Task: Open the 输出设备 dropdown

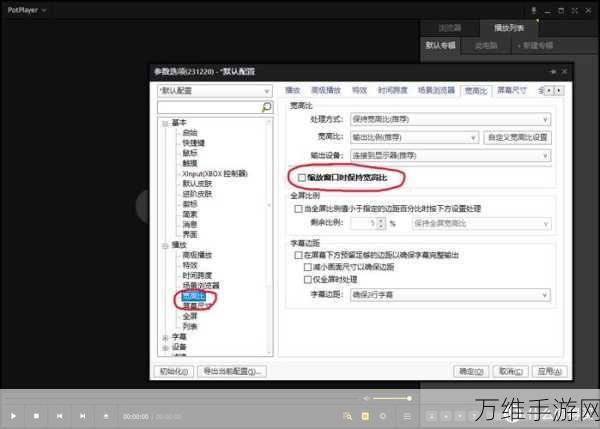Action: click(450, 155)
